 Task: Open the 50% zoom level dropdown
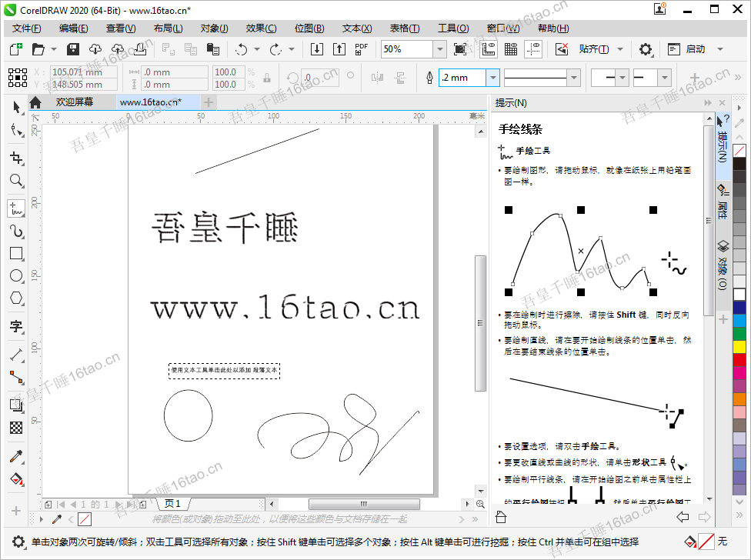pyautogui.click(x=439, y=49)
